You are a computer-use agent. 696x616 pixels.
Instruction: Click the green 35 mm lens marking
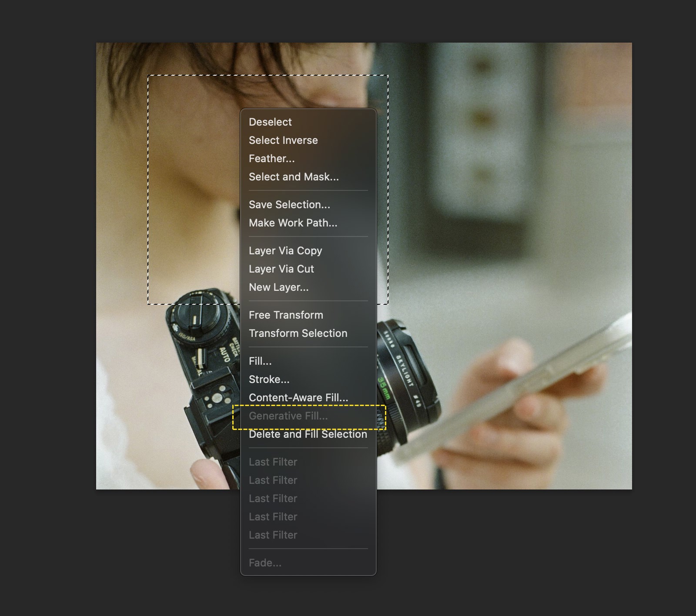pyautogui.click(x=383, y=388)
